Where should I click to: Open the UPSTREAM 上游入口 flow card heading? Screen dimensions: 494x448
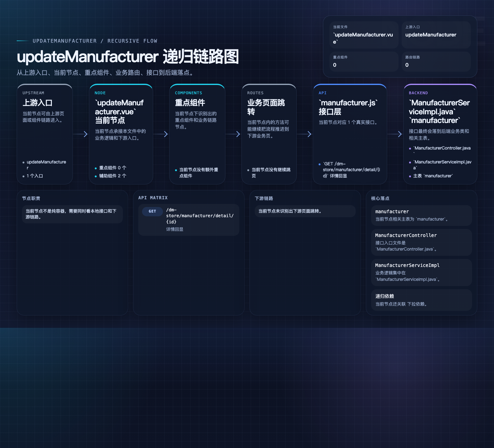[37, 103]
